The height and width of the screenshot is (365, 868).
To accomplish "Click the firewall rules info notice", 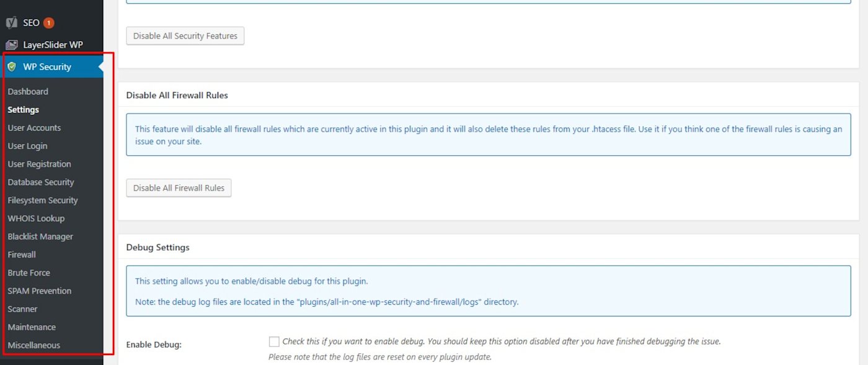I will click(x=489, y=135).
